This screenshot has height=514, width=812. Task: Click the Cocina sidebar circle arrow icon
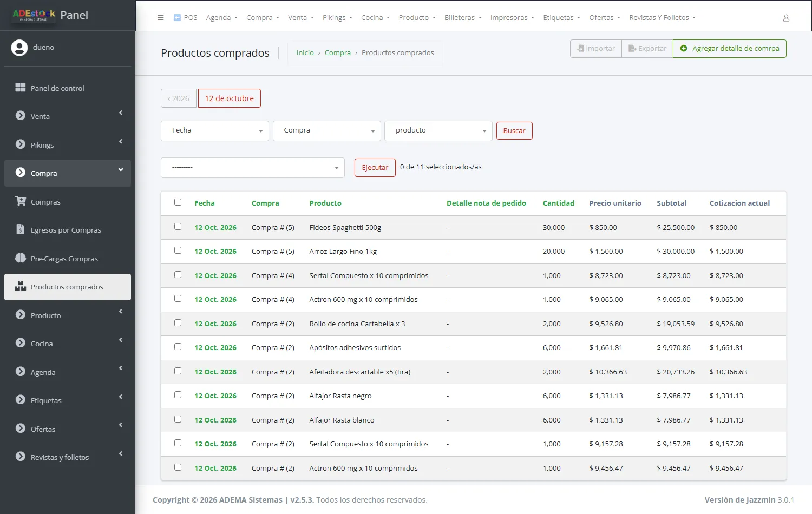pyautogui.click(x=21, y=343)
